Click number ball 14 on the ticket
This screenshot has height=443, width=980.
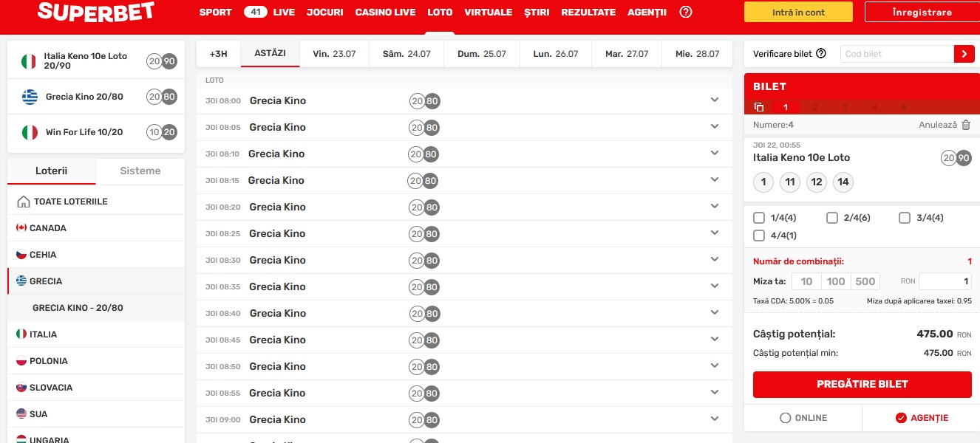[843, 182]
